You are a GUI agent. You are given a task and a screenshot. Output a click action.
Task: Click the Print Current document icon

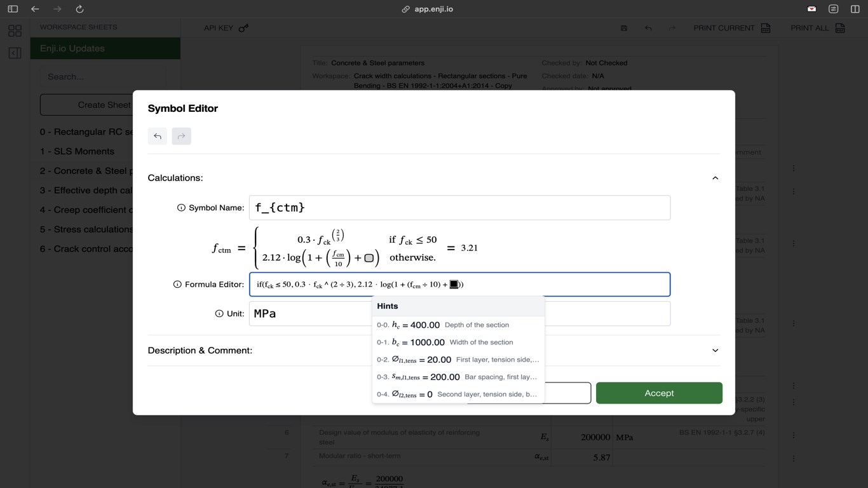click(766, 28)
